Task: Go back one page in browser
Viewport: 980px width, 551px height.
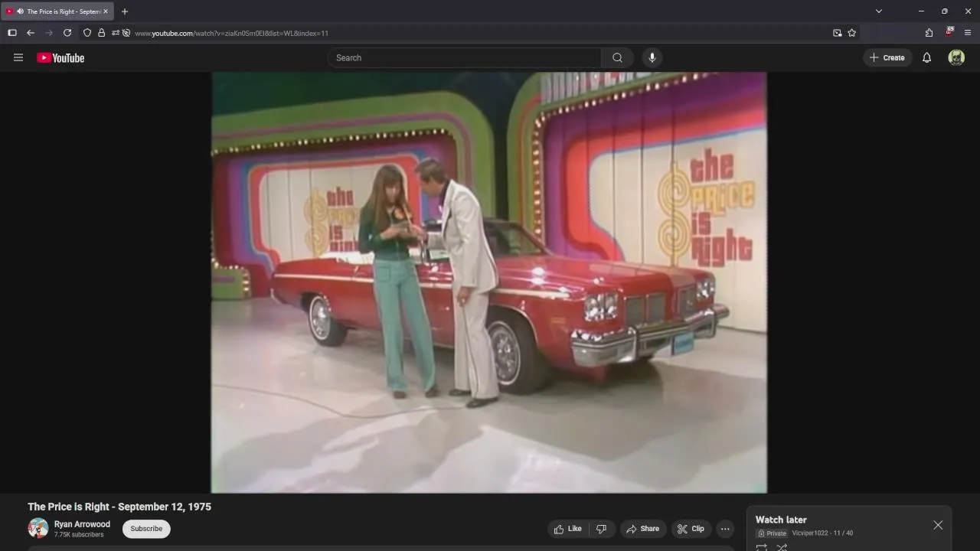Action: [x=31, y=33]
